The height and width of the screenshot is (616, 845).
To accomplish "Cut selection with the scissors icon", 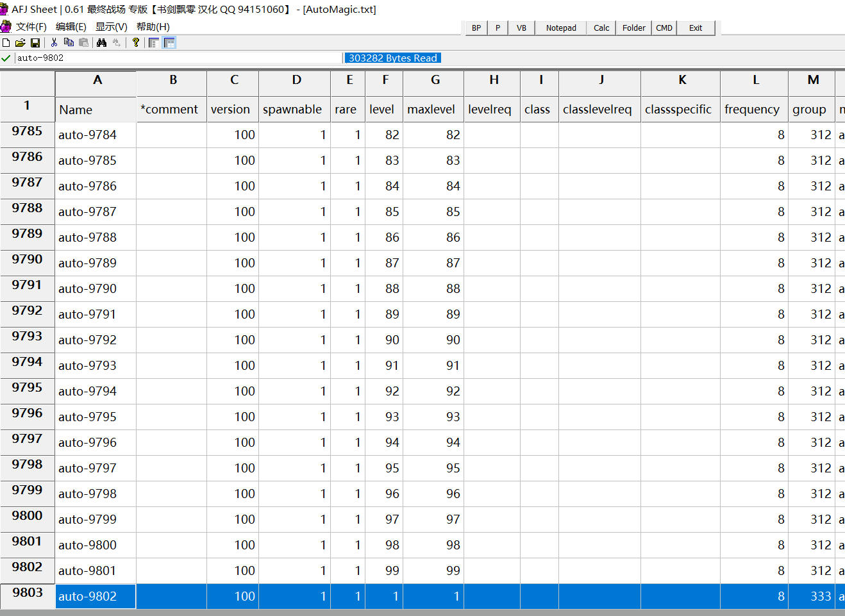I will click(54, 43).
